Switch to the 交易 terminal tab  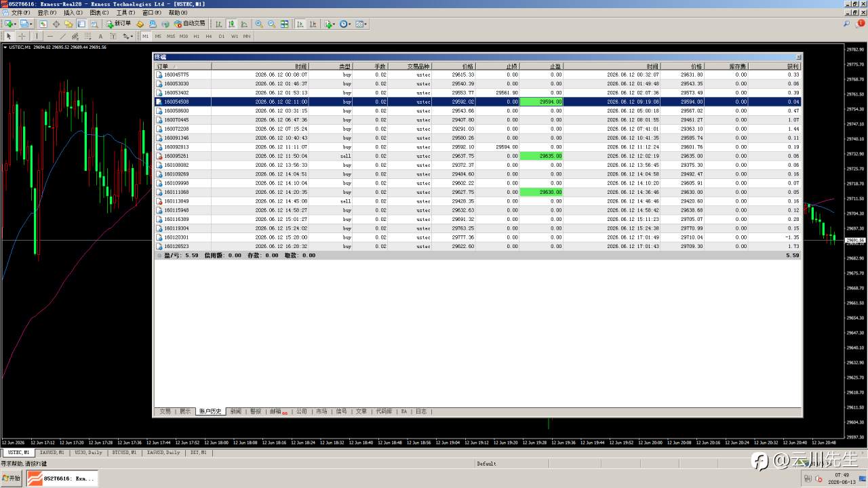165,411
